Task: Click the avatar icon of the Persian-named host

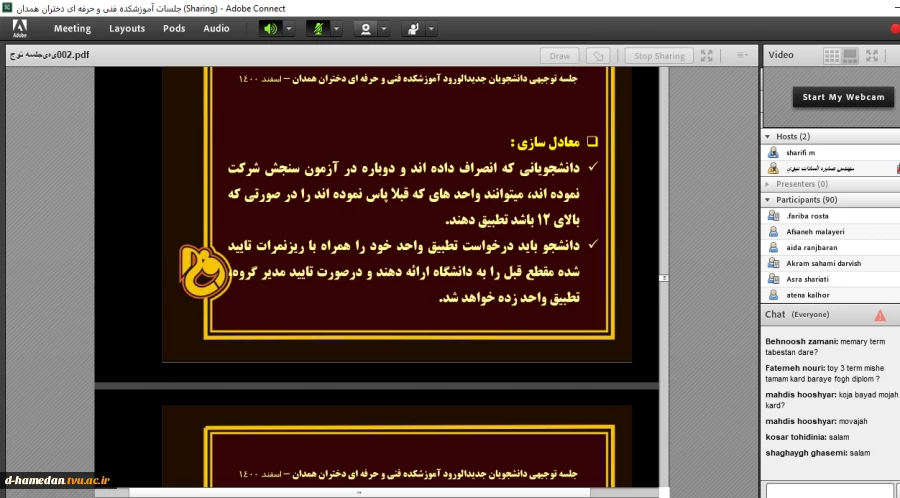Action: click(773, 168)
